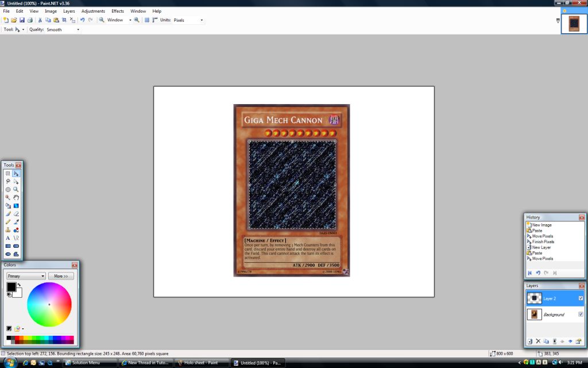Open the Primary color dropdown
Screen dimensions: 588x368
26,276
